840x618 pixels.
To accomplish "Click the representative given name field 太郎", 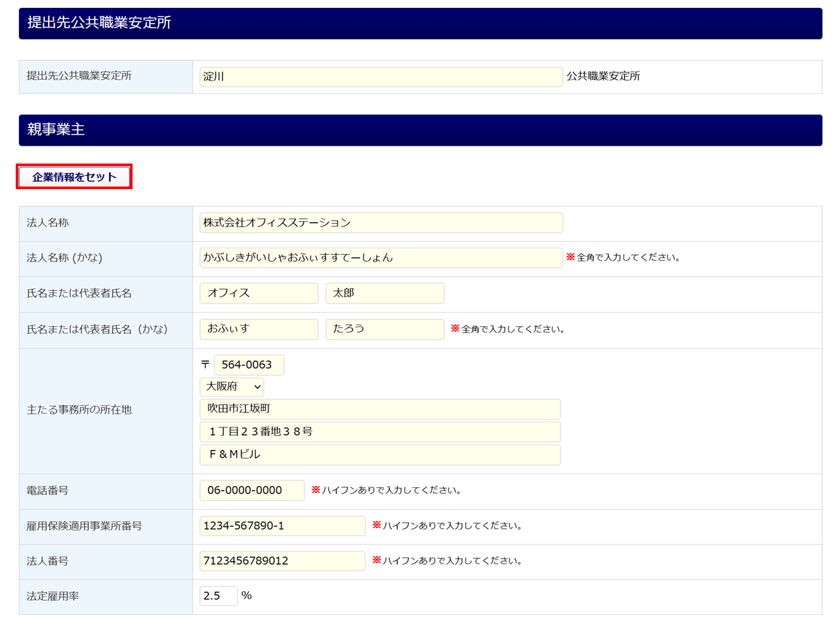I will coord(385,294).
